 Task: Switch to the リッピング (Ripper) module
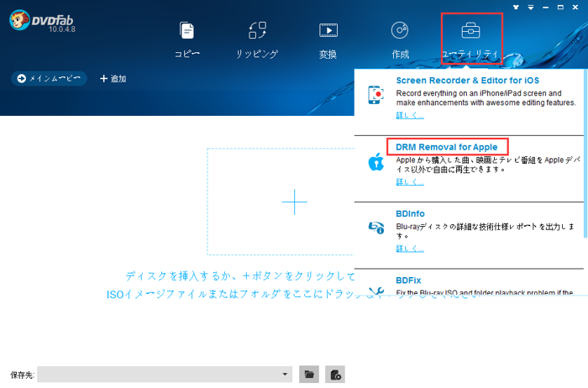(257, 40)
